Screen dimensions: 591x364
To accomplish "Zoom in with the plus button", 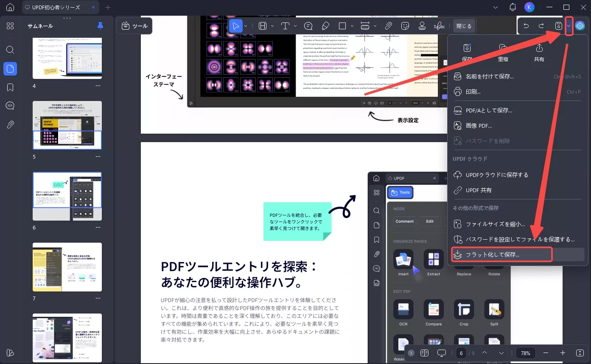I will [563, 353].
